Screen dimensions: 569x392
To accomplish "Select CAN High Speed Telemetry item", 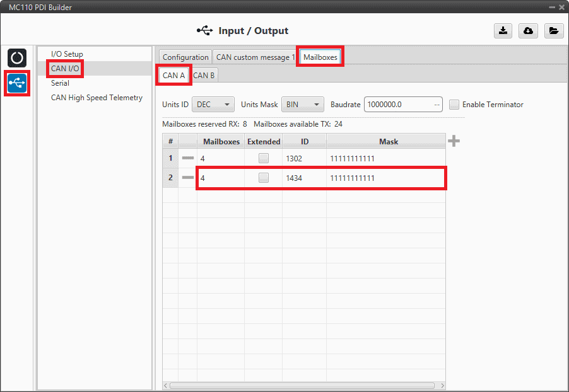I will [97, 98].
